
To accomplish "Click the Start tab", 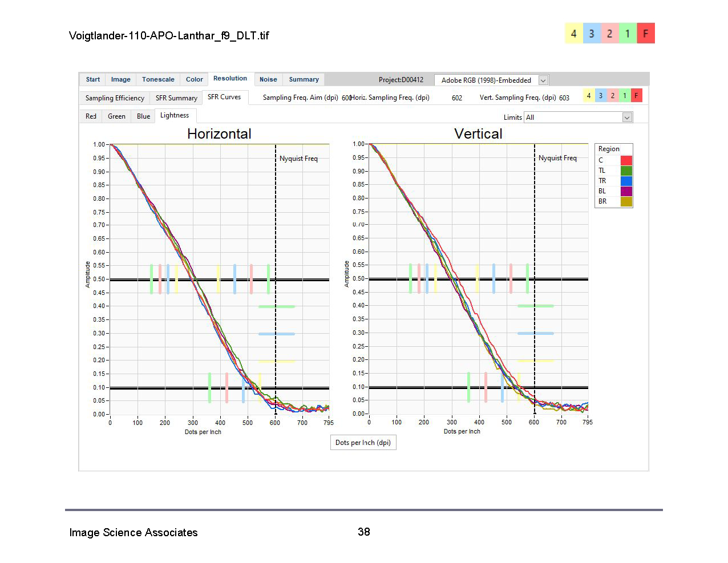I will (x=92, y=80).
